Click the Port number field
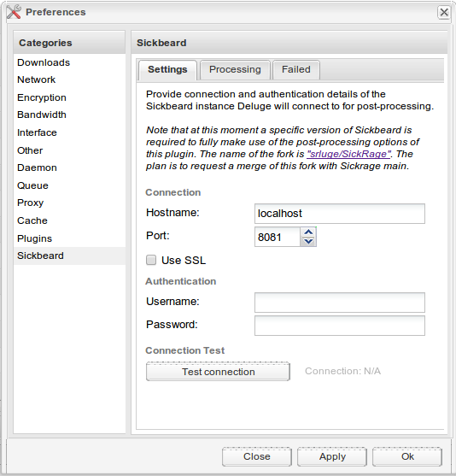The width and height of the screenshot is (456, 476). pyautogui.click(x=278, y=237)
